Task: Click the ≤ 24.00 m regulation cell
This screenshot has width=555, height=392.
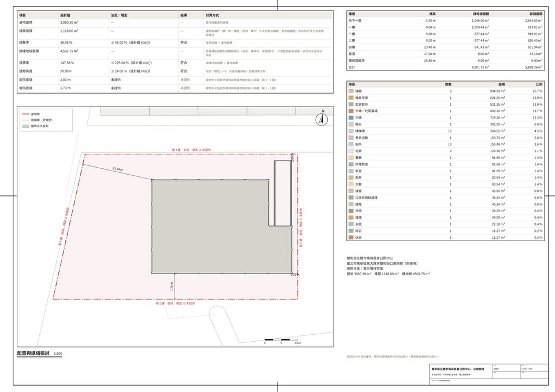Action: coord(130,71)
